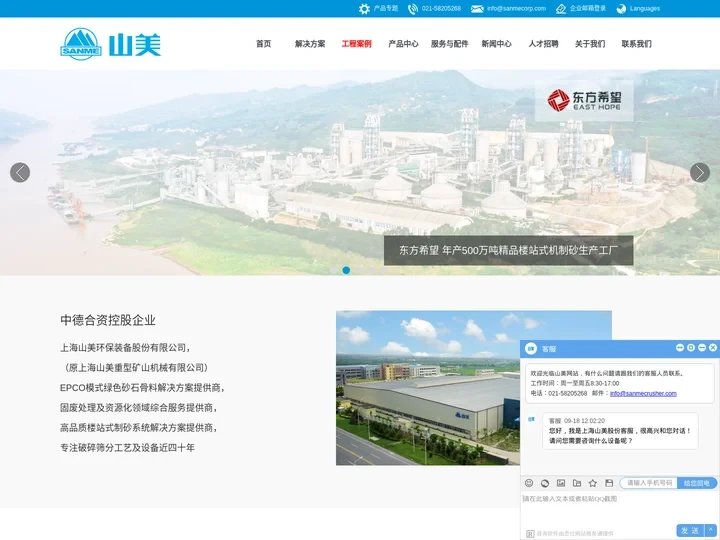Open the 联系我们 menu item
Viewport: 720px width, 540px height.
coord(636,44)
